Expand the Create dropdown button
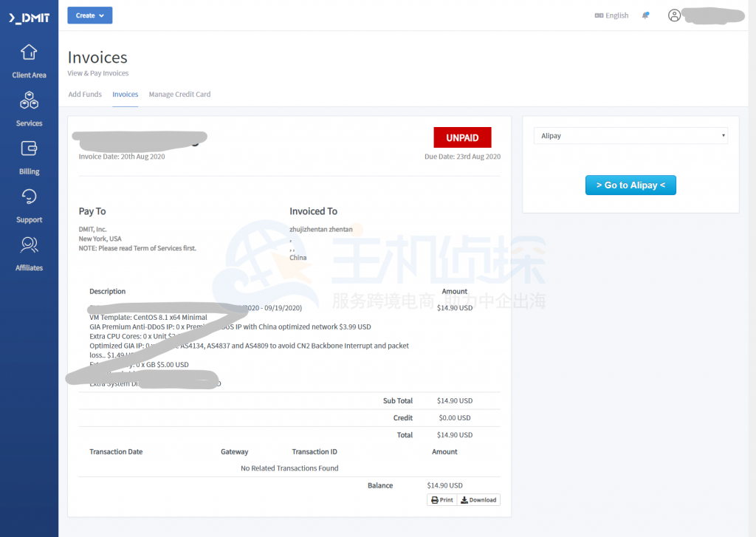 [89, 16]
